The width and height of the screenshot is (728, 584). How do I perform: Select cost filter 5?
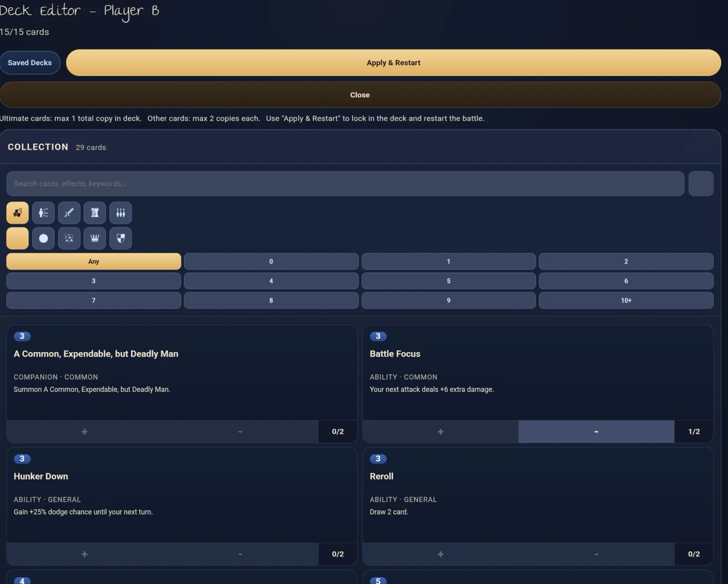click(449, 281)
